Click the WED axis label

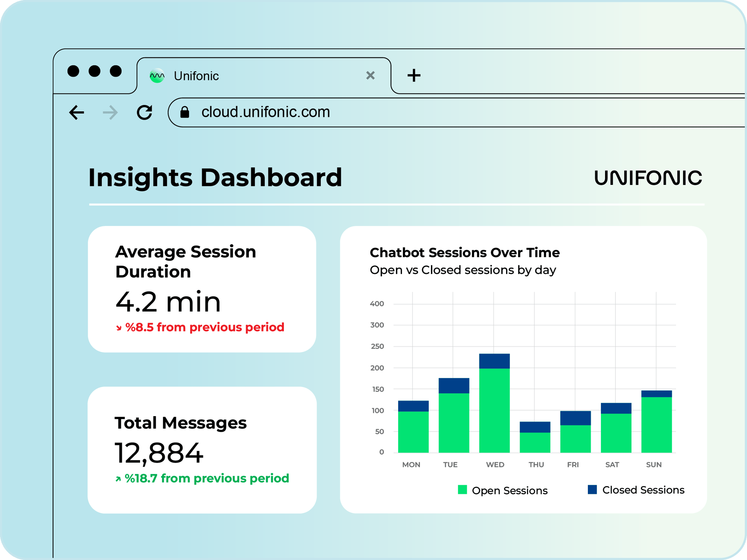click(x=495, y=465)
